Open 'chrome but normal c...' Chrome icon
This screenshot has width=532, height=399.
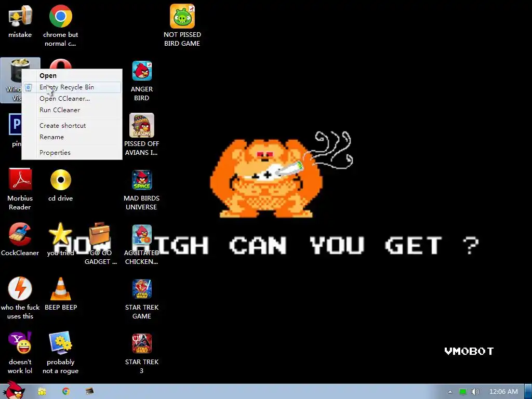tap(60, 16)
